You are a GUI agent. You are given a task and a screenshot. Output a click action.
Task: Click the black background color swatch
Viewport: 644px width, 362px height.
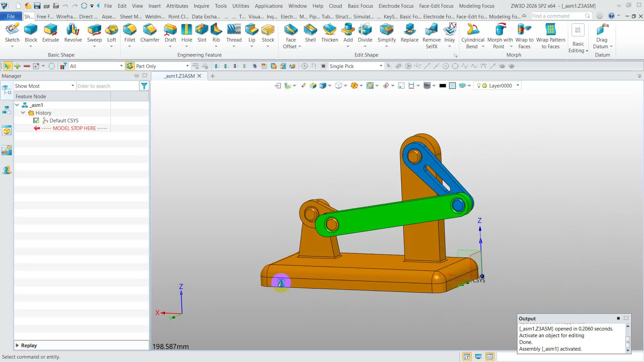(443, 86)
